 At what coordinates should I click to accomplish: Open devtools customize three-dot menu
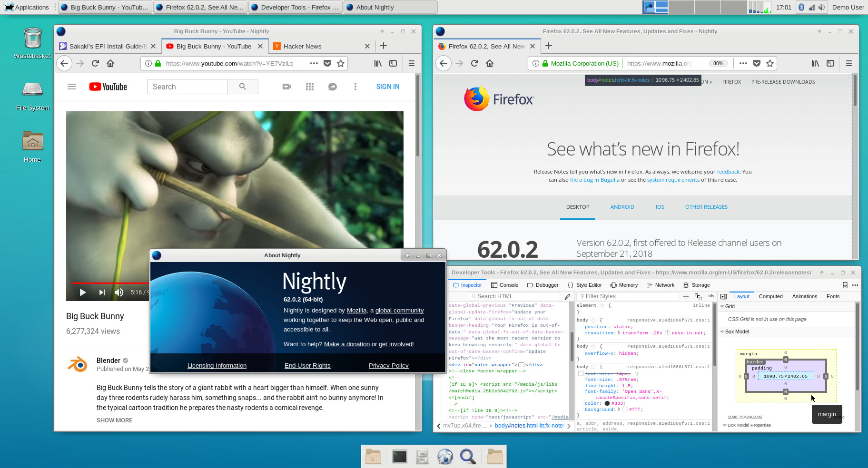[855, 285]
